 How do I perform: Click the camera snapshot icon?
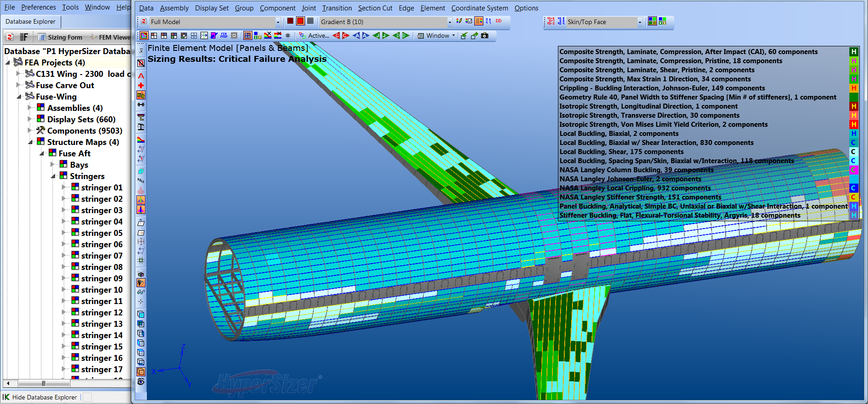click(485, 35)
